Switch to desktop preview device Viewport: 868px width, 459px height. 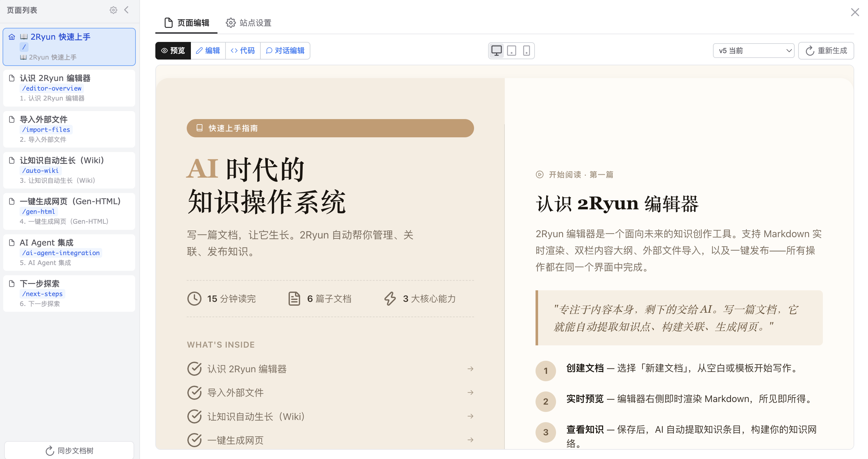click(x=496, y=51)
